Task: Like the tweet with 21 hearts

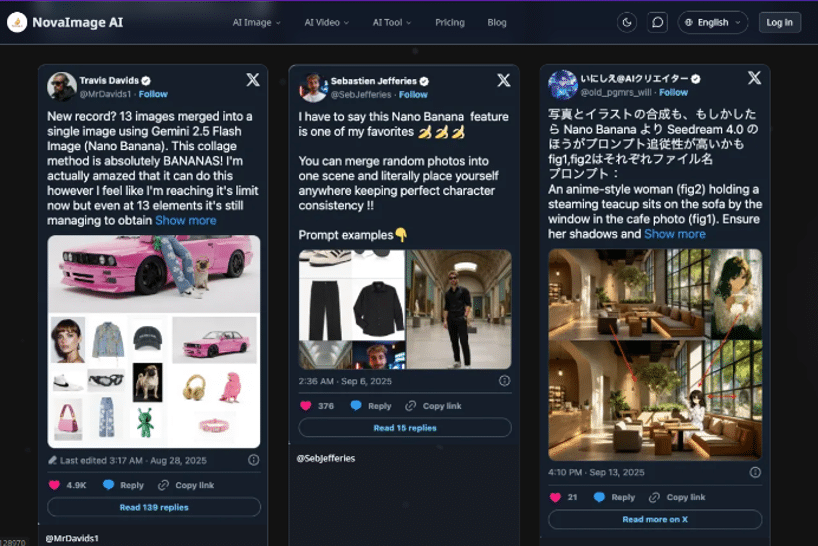Action: tap(555, 497)
